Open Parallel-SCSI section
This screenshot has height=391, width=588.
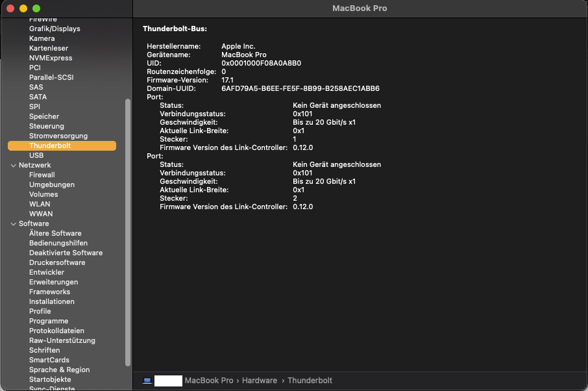[x=51, y=78]
